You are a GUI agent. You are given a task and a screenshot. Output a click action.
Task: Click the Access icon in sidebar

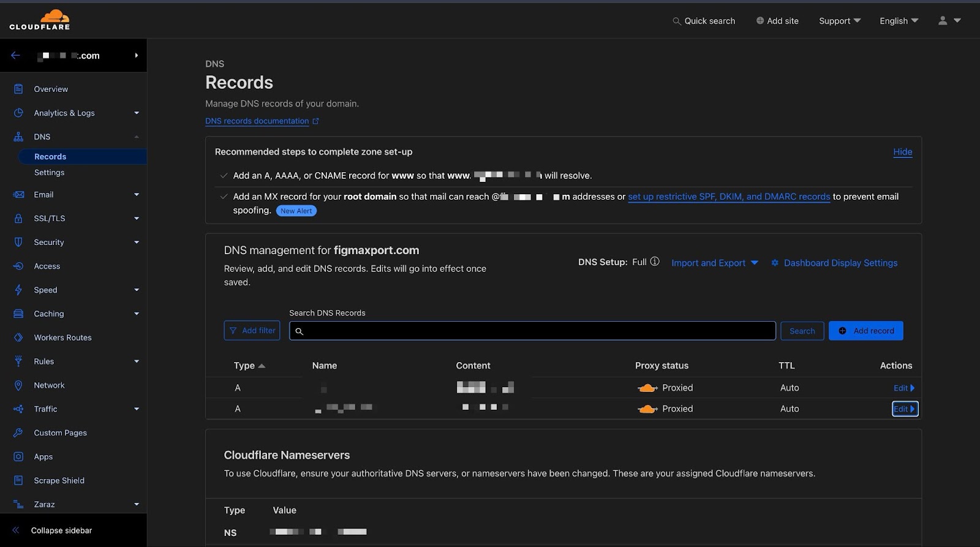tap(18, 266)
